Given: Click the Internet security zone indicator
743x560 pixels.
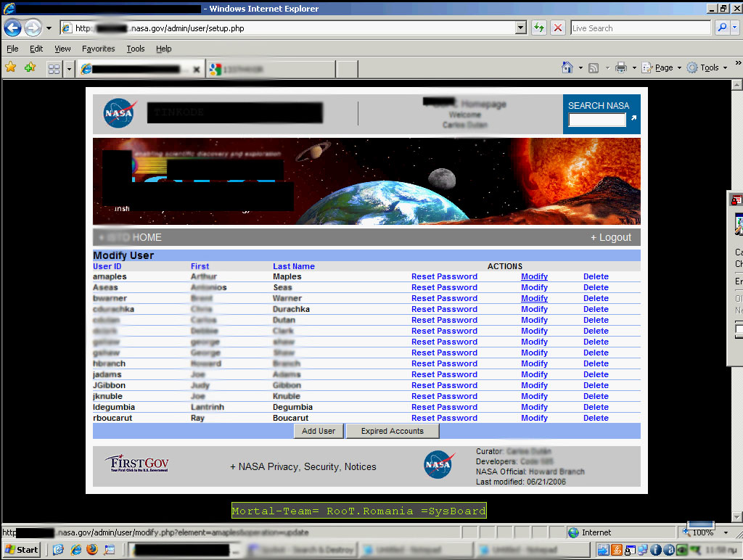Looking at the screenshot, I should pos(589,532).
